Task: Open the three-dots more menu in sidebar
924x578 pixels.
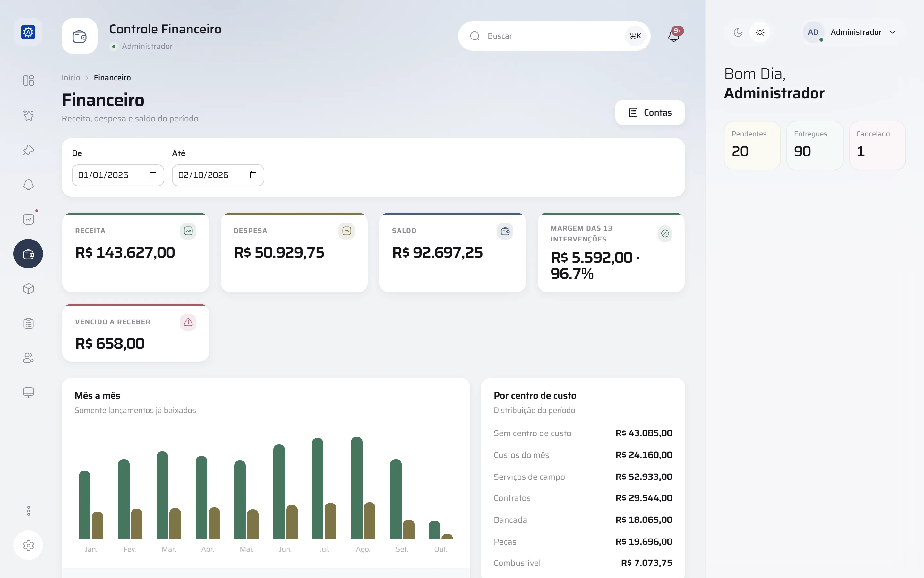Action: coord(28,511)
